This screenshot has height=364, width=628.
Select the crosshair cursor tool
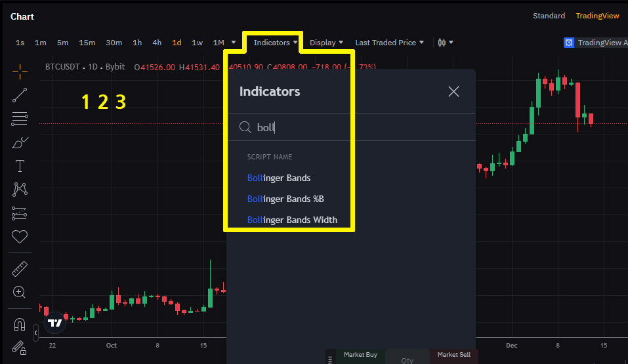click(x=20, y=72)
